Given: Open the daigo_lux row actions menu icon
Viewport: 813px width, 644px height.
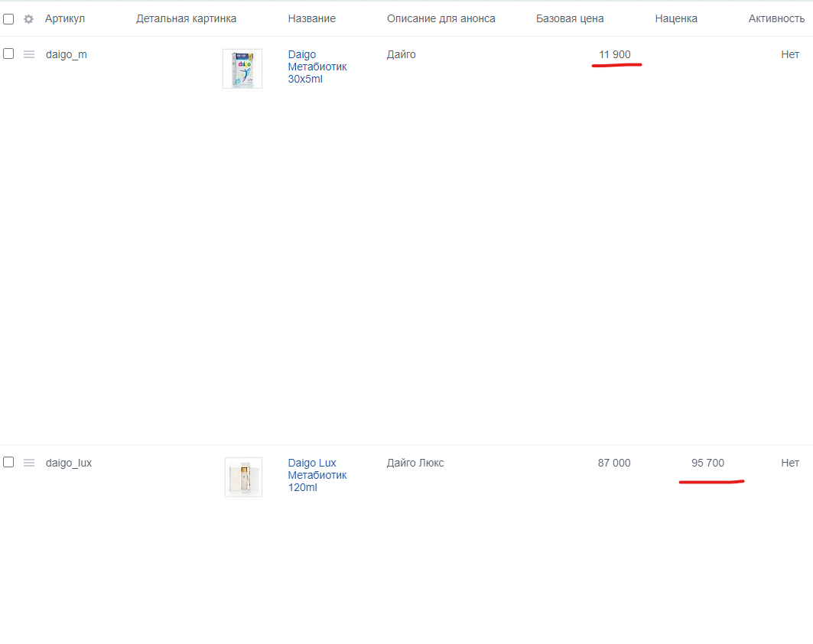Looking at the screenshot, I should tap(29, 463).
